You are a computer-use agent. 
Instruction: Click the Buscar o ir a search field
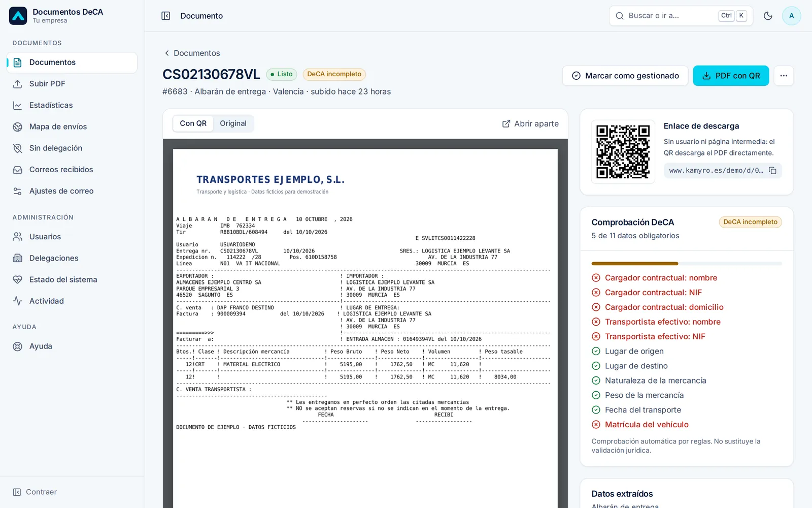tap(681, 16)
